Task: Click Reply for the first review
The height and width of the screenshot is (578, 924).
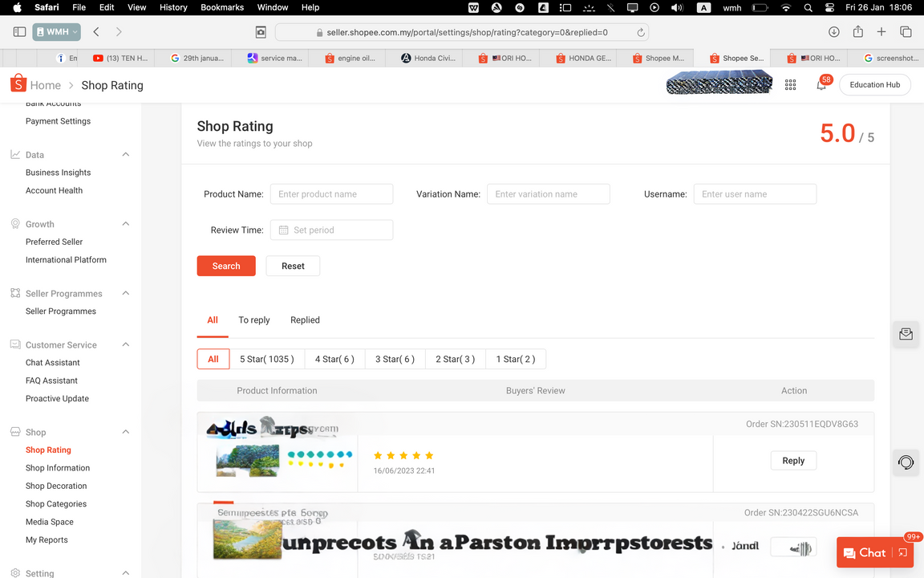Action: pos(792,461)
